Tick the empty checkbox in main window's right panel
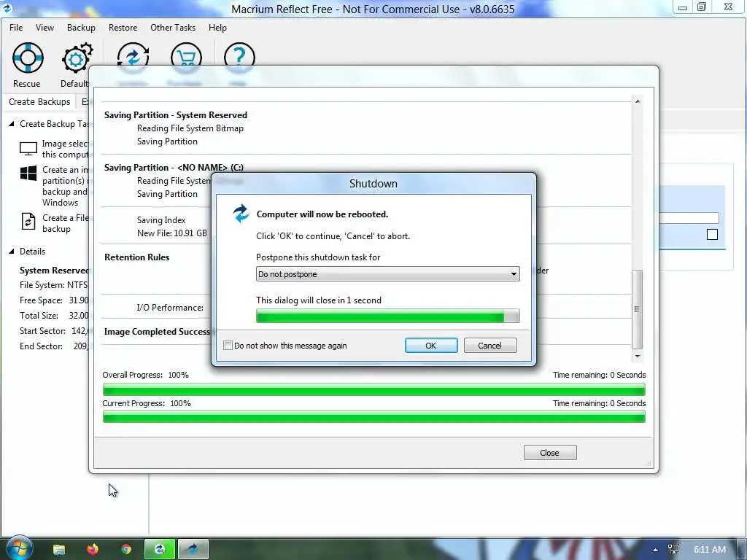 coord(712,234)
